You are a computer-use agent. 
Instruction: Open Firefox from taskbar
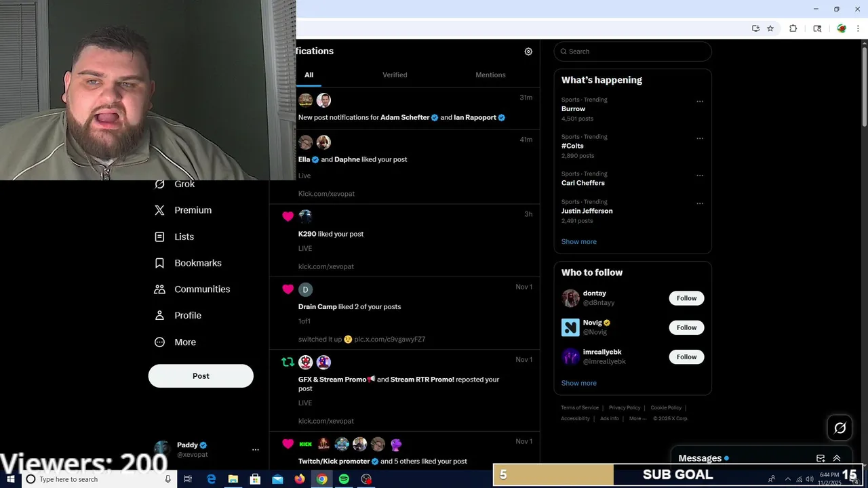point(300,479)
